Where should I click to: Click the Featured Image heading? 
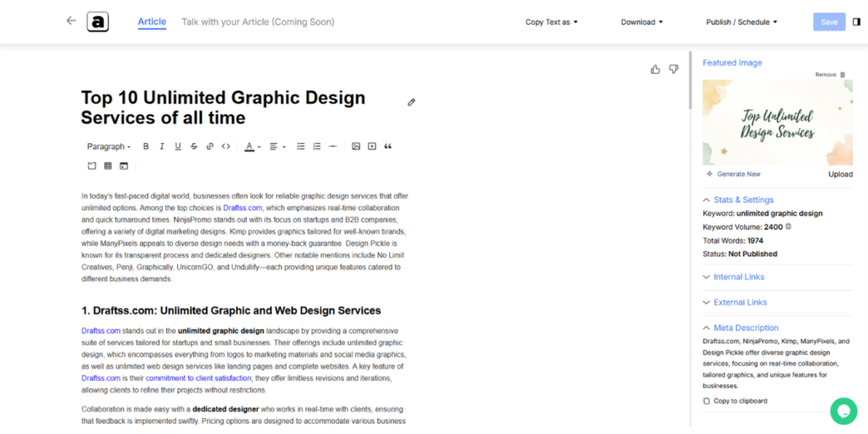tap(732, 63)
